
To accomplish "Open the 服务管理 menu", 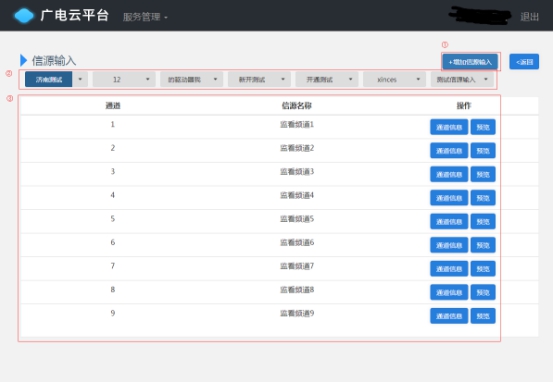I will pyautogui.click(x=145, y=17).
